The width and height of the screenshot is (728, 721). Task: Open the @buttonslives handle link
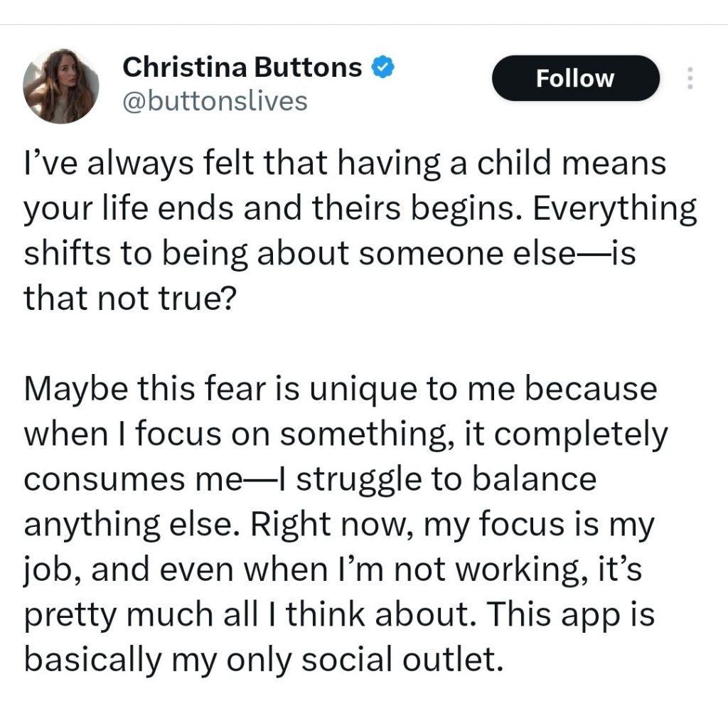[x=215, y=102]
